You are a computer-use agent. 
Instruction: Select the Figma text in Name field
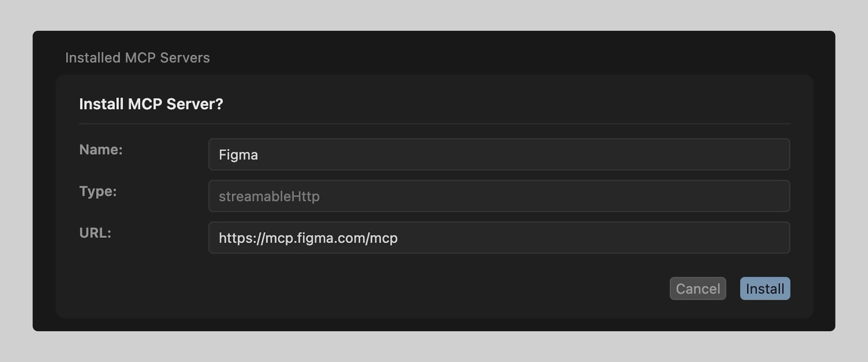pos(239,154)
